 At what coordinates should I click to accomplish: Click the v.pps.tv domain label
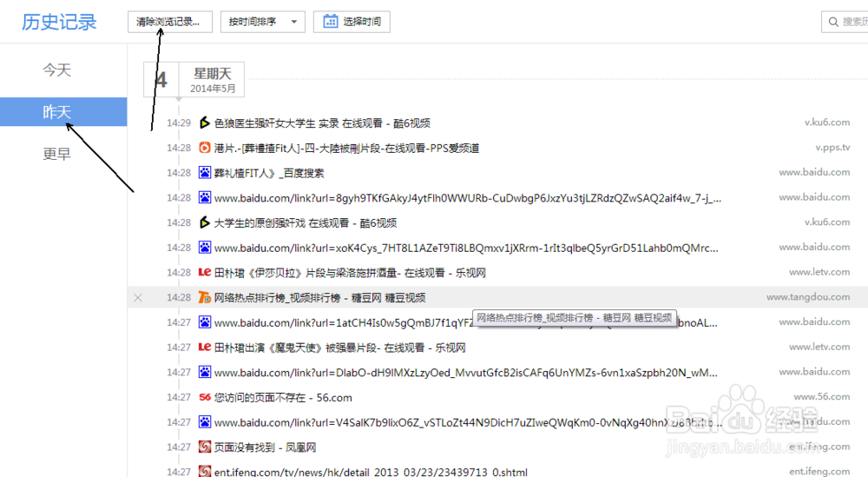pyautogui.click(x=832, y=148)
